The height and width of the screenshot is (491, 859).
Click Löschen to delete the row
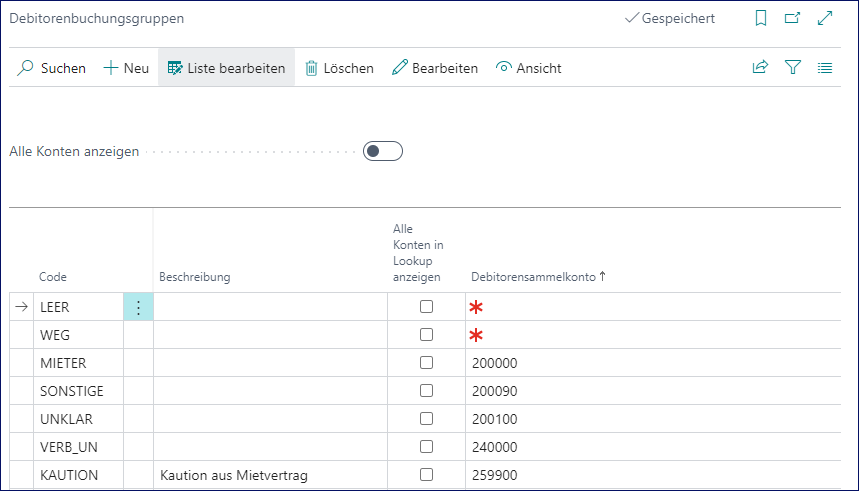tap(339, 68)
